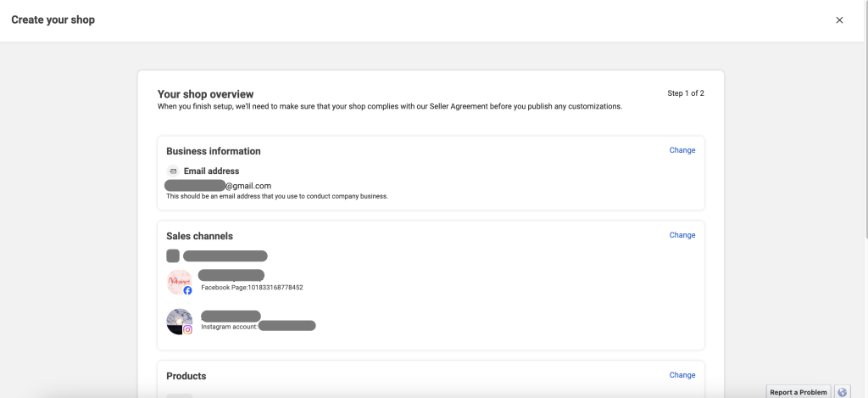Viewport: 868px width, 398px height.
Task: Click the partially visible product thumbnail
Action: [179, 395]
